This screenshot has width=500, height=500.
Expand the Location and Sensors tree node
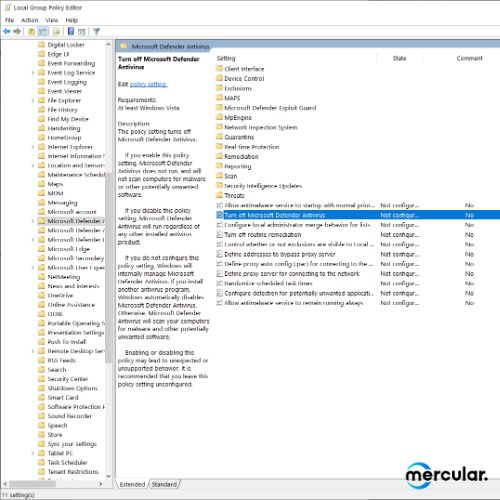coord(33,165)
